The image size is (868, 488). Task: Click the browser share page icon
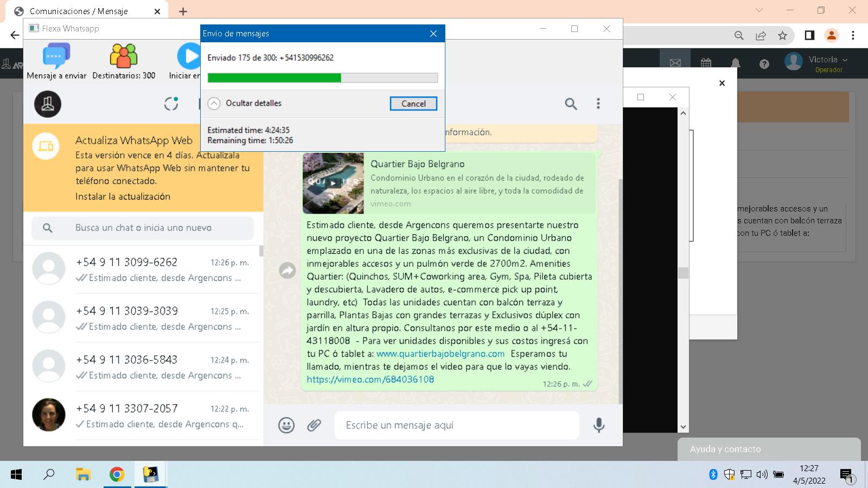(x=761, y=35)
